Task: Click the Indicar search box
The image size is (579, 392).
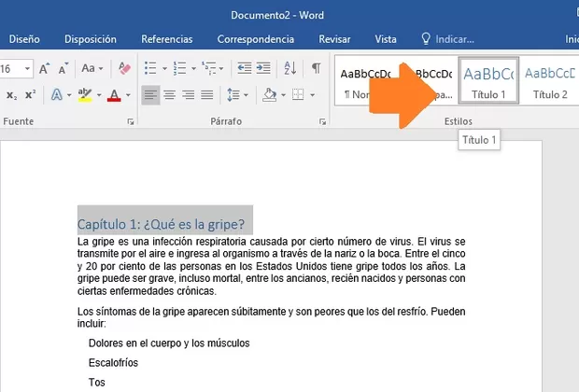Action: pyautogui.click(x=447, y=39)
